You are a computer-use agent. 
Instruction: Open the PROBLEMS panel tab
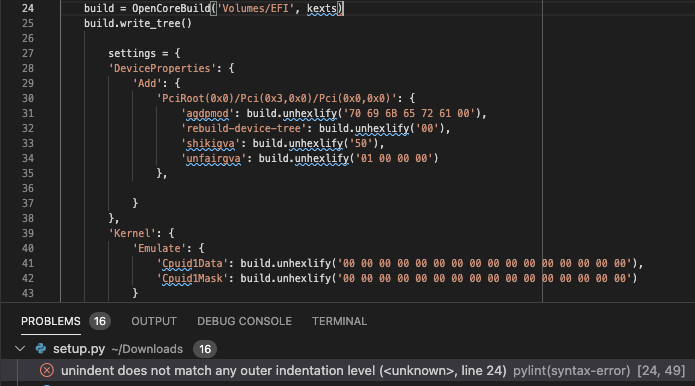click(x=51, y=321)
